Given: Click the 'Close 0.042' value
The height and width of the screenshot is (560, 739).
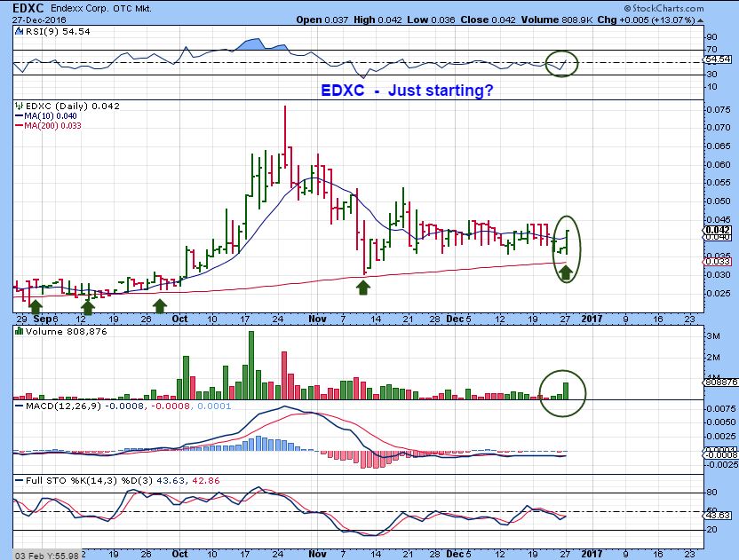Looking at the screenshot, I should point(488,20).
